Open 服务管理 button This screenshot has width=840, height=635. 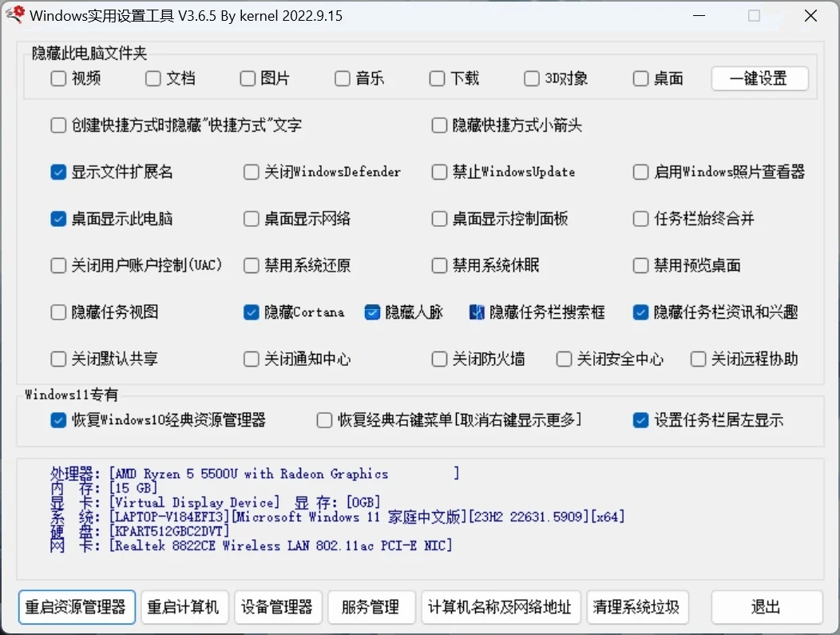pyautogui.click(x=370, y=607)
